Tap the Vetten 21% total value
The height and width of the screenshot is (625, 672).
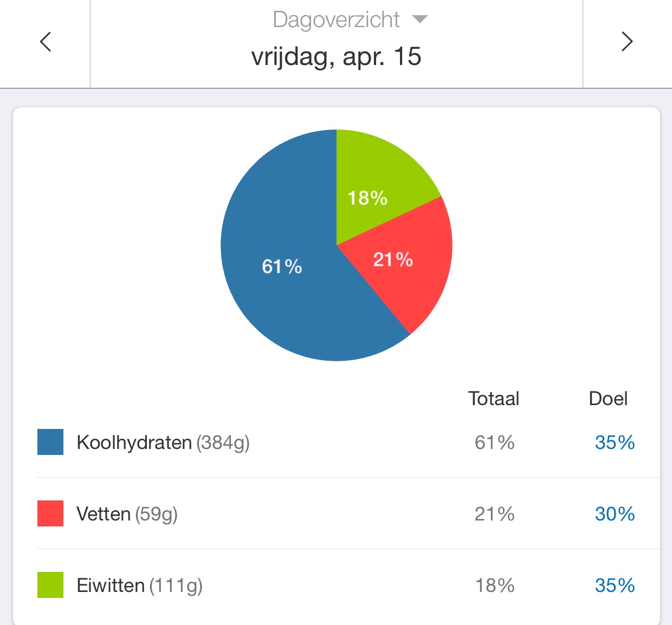(x=494, y=514)
